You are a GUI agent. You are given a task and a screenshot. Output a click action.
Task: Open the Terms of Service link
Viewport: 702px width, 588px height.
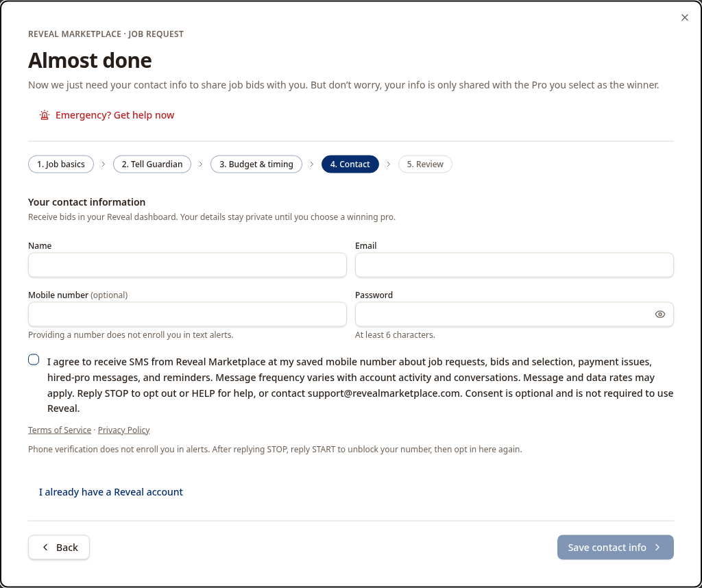coord(60,430)
